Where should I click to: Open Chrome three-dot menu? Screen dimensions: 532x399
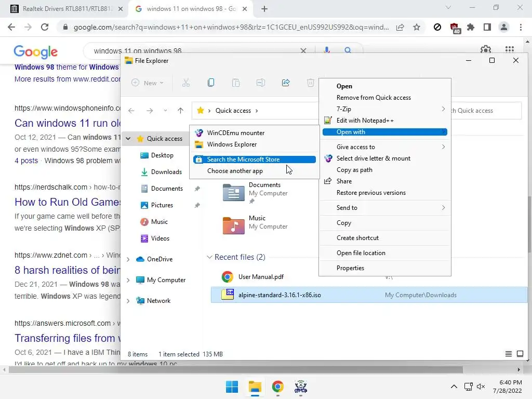pos(521,27)
